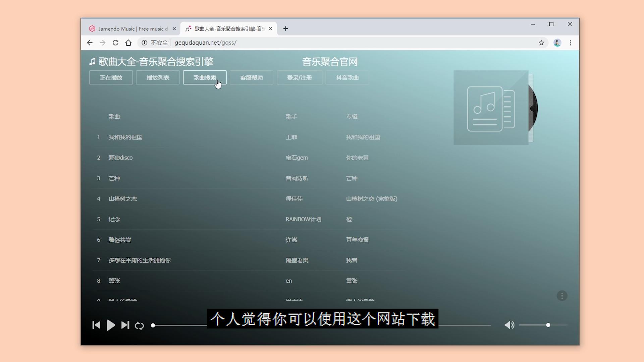Click the 登录/注册 button
644x362 pixels.
299,77
